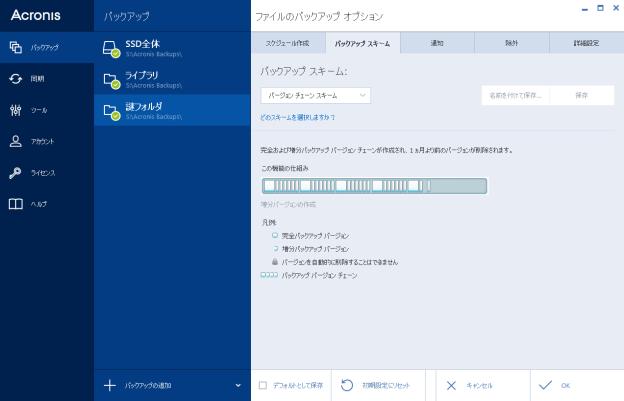Viewport: 624px width, 401px height.
Task: Focus the 名前を付けて保存 input field
Action: [x=515, y=95]
